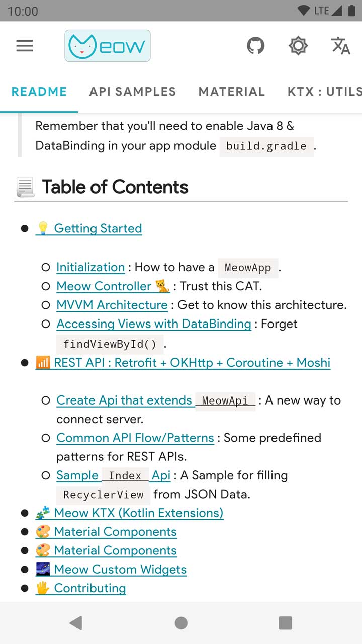Select the README tab
This screenshot has width=362, height=644.
click(x=39, y=92)
